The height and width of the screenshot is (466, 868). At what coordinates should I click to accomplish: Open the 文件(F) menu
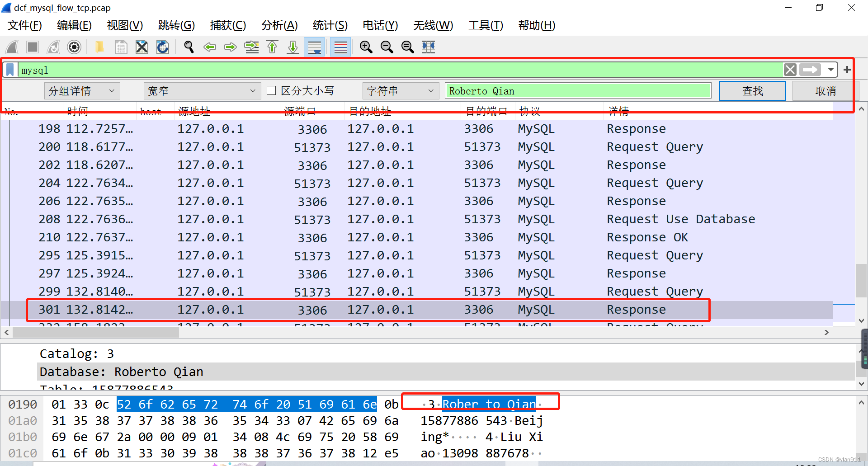pos(25,25)
